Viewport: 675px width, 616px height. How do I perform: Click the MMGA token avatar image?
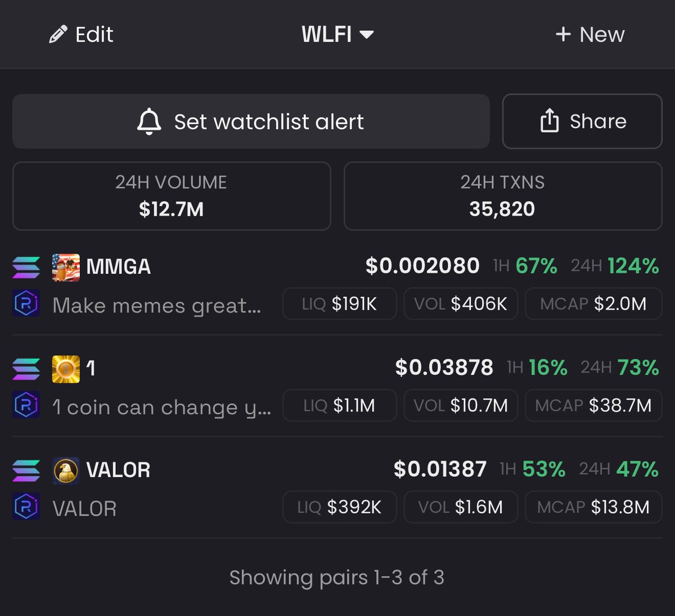click(66, 267)
